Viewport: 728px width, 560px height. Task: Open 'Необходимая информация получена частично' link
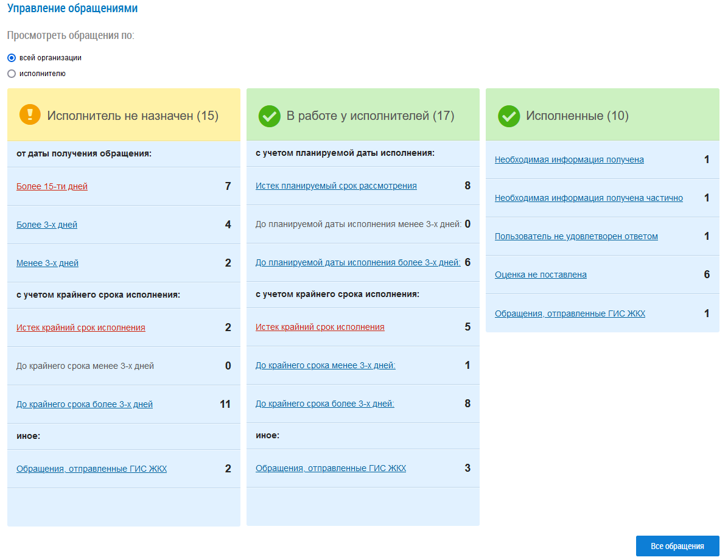pyautogui.click(x=589, y=198)
